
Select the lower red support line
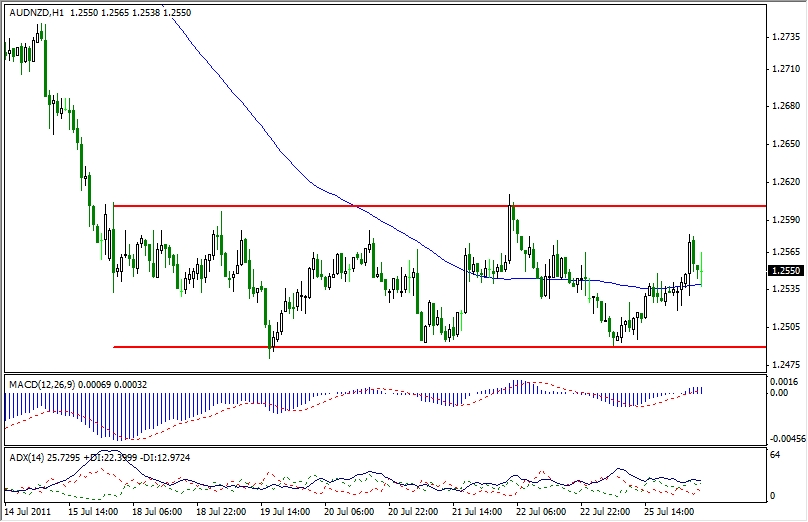click(x=440, y=347)
